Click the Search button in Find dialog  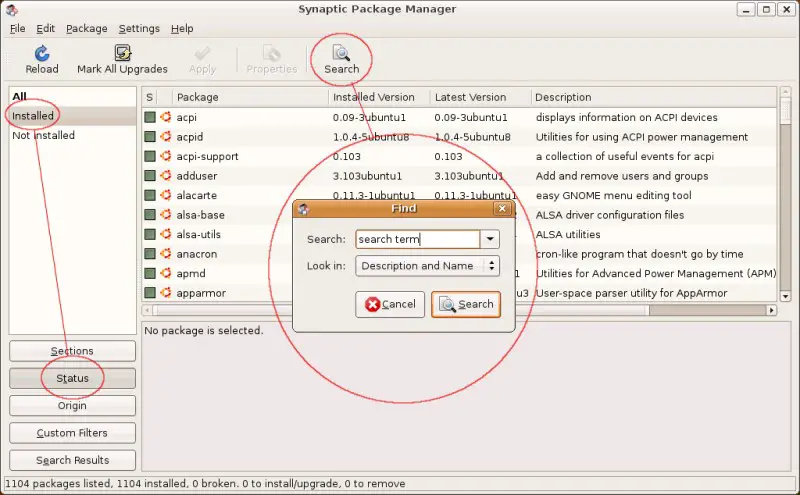point(466,304)
